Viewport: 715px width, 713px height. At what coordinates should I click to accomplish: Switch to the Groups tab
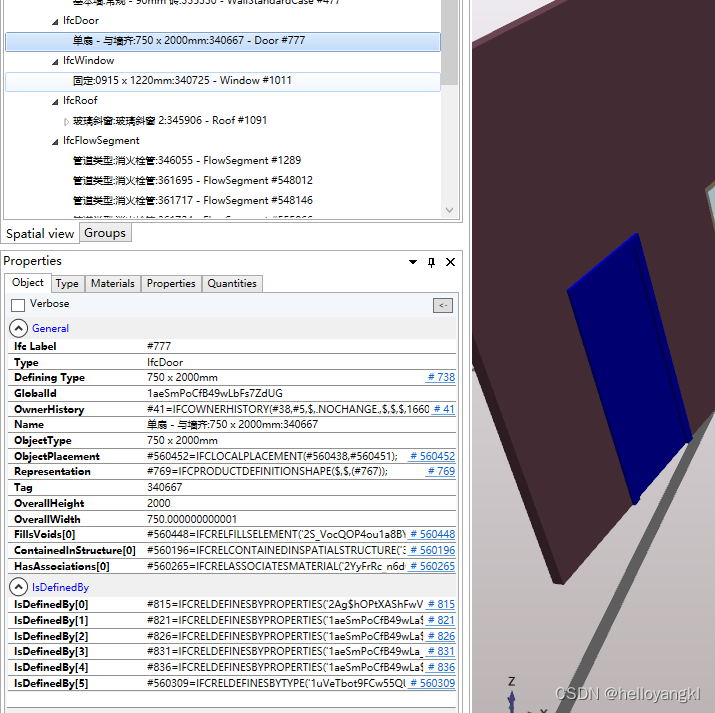105,232
